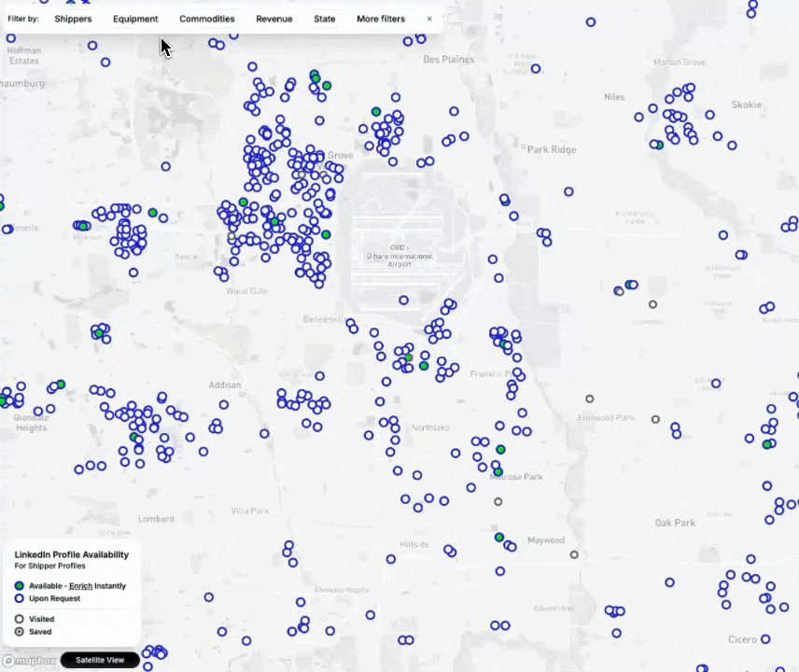Select the State filter menu item
This screenshot has width=799, height=672.
point(324,19)
